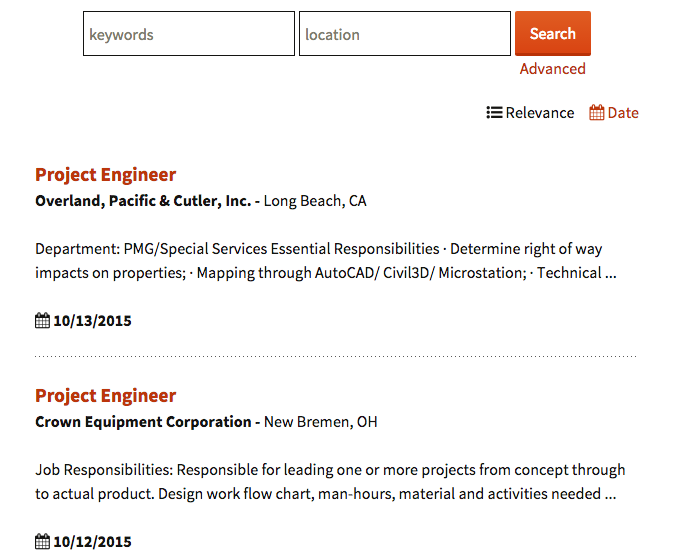The height and width of the screenshot is (557, 676).
Task: Open the Advanced search link
Action: click(x=553, y=69)
